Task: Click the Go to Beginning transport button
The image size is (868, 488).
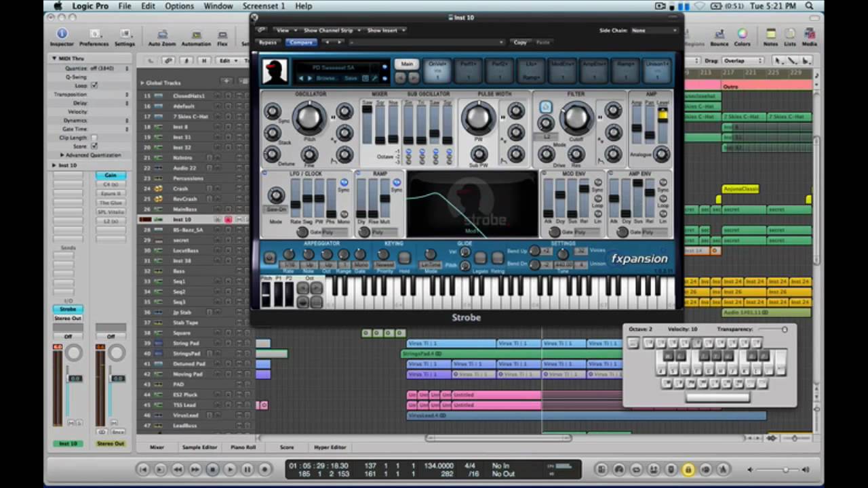Action: tap(143, 469)
